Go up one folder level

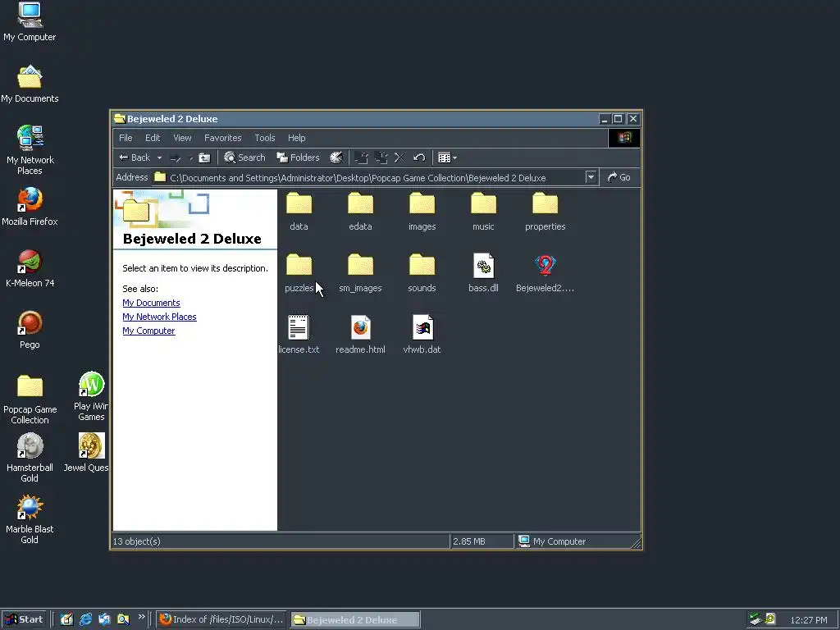204,157
